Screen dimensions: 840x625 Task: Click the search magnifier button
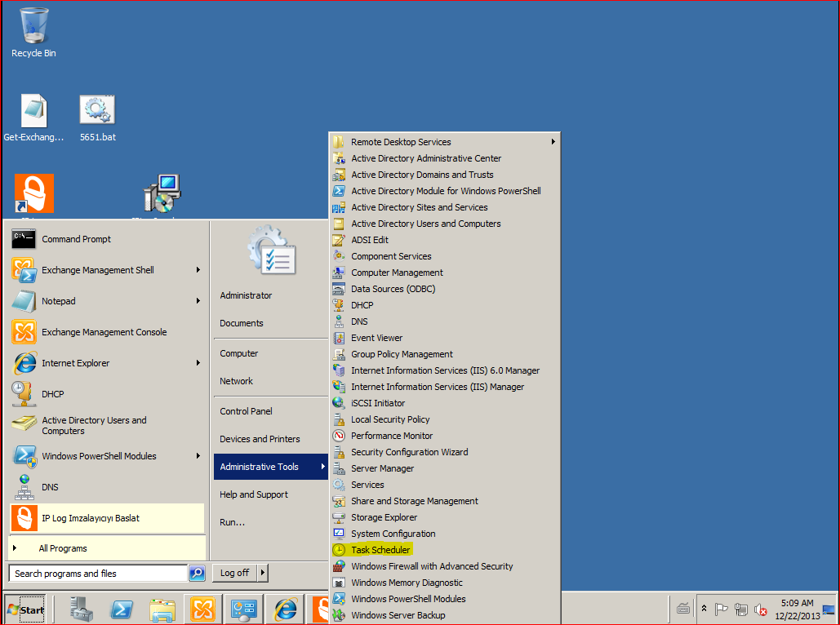pyautogui.click(x=198, y=573)
